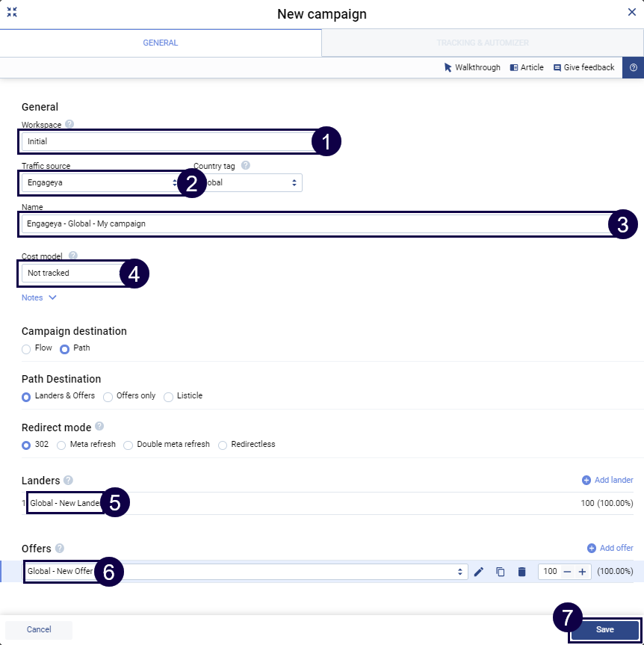Click the Redirect mode help icon
Image resolution: width=644 pixels, height=645 pixels.
[99, 427]
